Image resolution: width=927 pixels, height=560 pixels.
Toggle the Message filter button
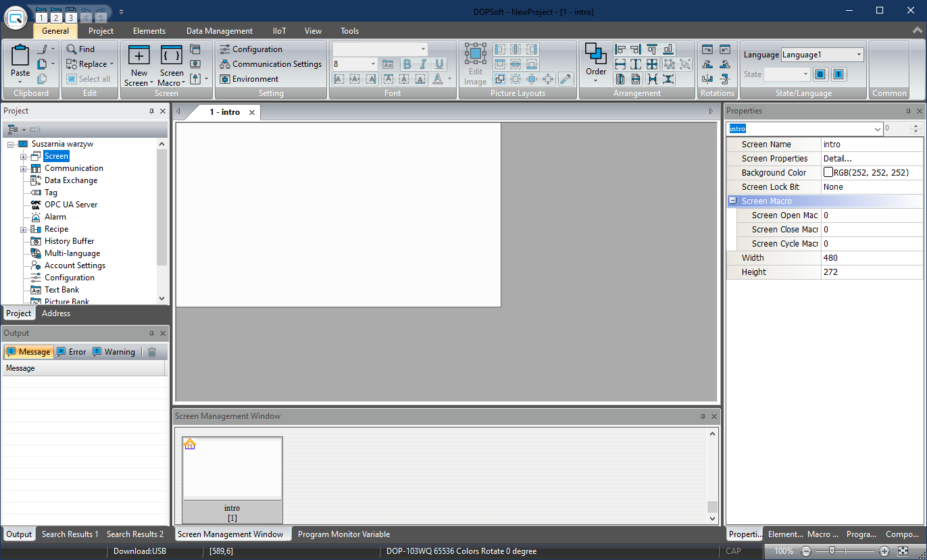pyautogui.click(x=28, y=352)
